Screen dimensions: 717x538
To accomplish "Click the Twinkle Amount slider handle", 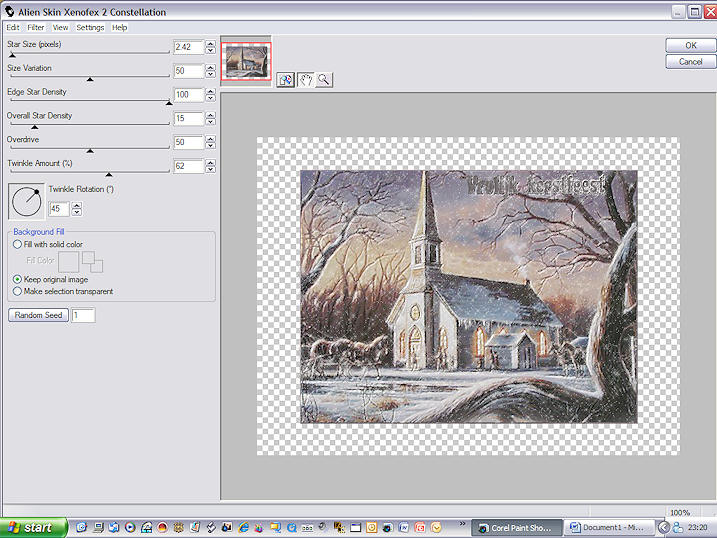I will [x=108, y=175].
